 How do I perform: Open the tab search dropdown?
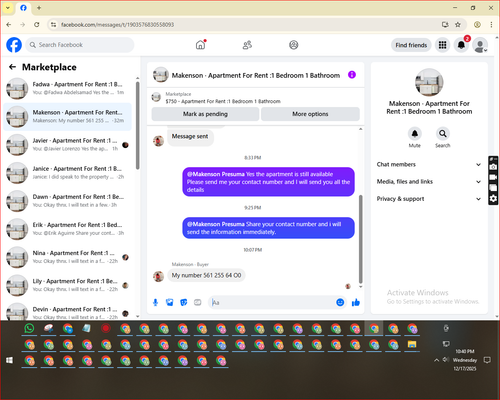[8, 8]
